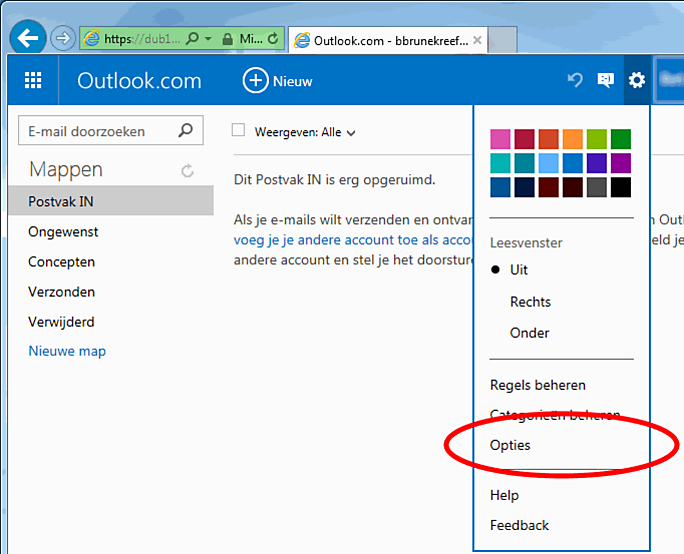
Task: Focus the E-mail doorzoeken search field
Action: 111,130
